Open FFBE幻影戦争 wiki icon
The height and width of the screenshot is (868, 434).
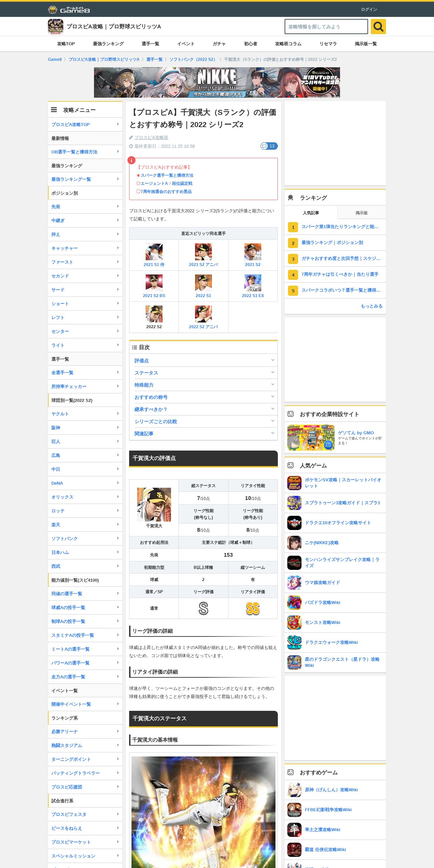click(x=294, y=810)
